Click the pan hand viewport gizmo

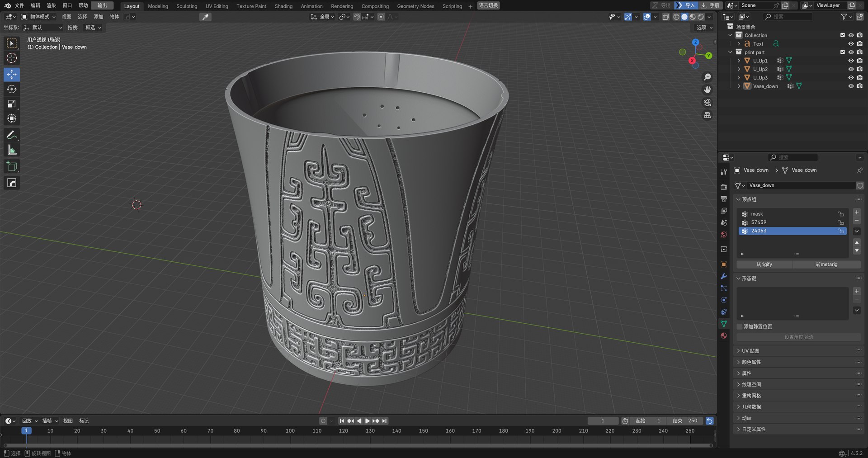(x=708, y=90)
